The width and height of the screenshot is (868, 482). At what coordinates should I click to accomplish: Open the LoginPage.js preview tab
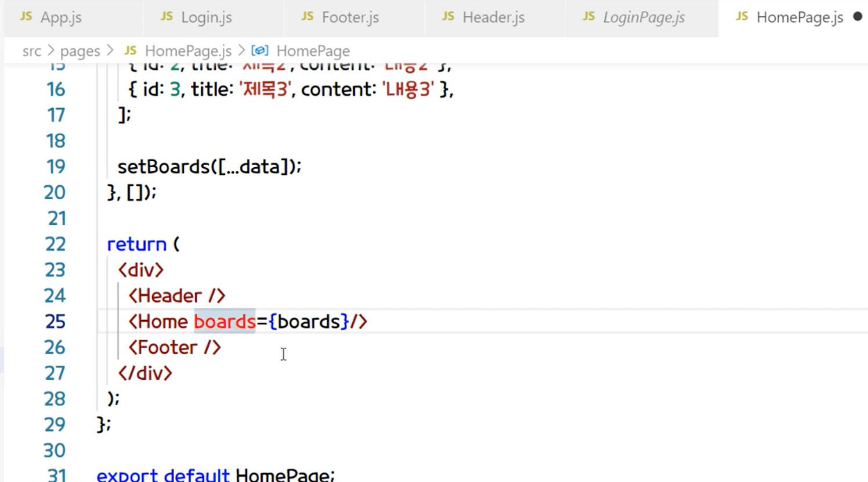[x=642, y=17]
